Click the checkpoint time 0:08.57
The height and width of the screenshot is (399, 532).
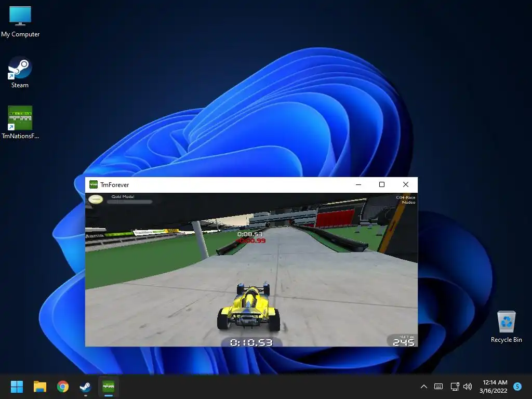click(250, 234)
